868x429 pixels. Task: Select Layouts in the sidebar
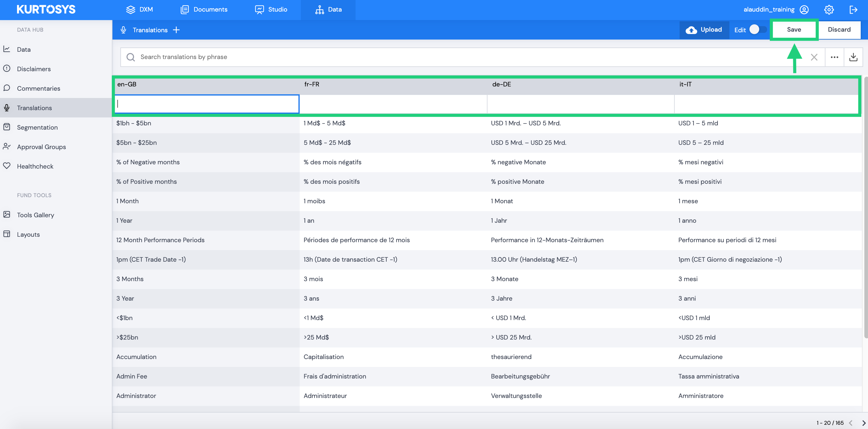click(x=56, y=234)
